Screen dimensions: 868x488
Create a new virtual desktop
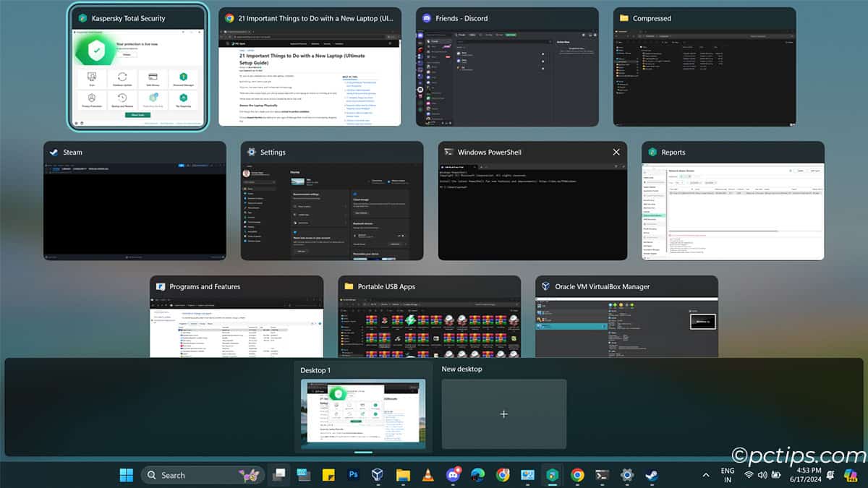[x=503, y=414]
